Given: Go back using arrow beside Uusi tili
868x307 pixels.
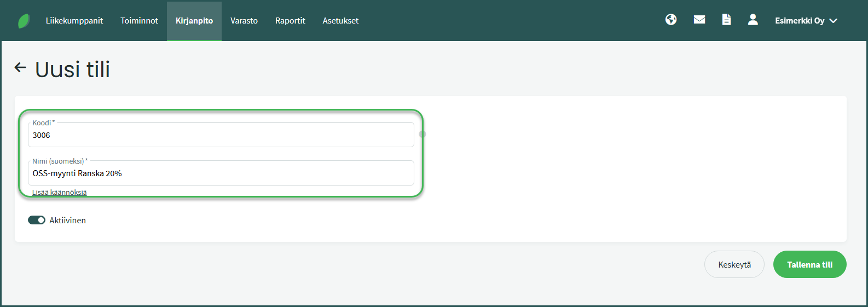Looking at the screenshot, I should 20,67.
